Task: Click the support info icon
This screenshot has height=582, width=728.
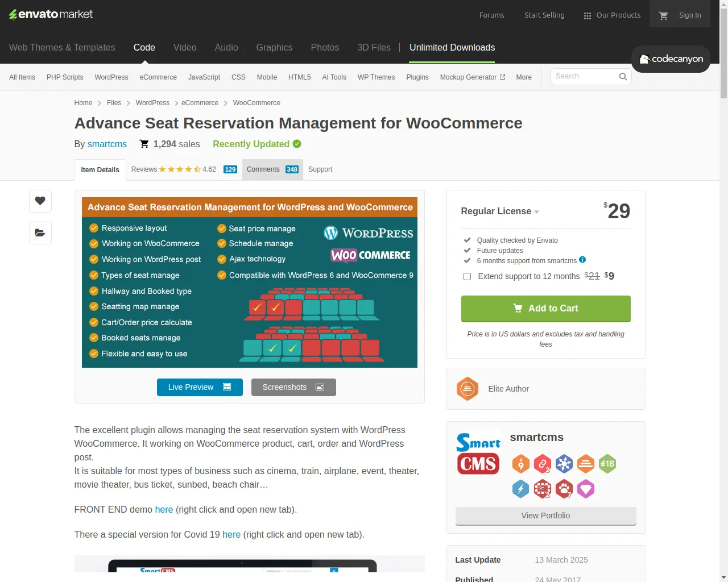Action: [x=582, y=260]
